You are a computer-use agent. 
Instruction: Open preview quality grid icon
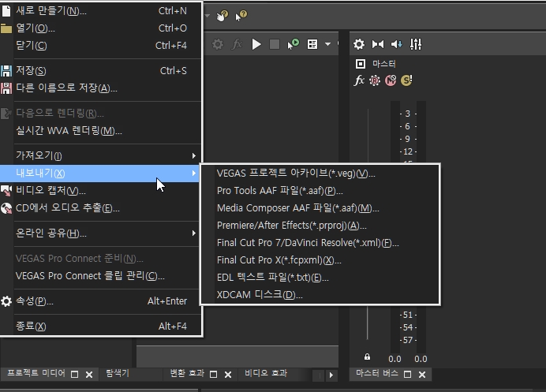312,44
